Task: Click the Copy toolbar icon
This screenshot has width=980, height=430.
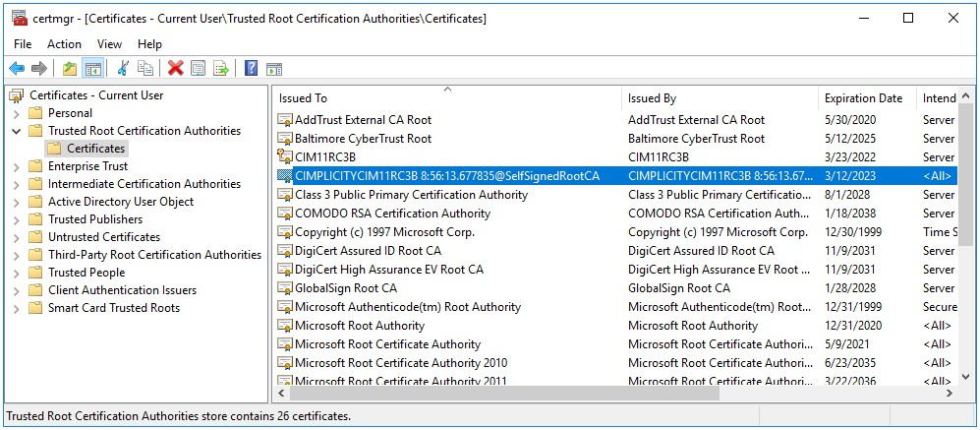Action: click(145, 68)
